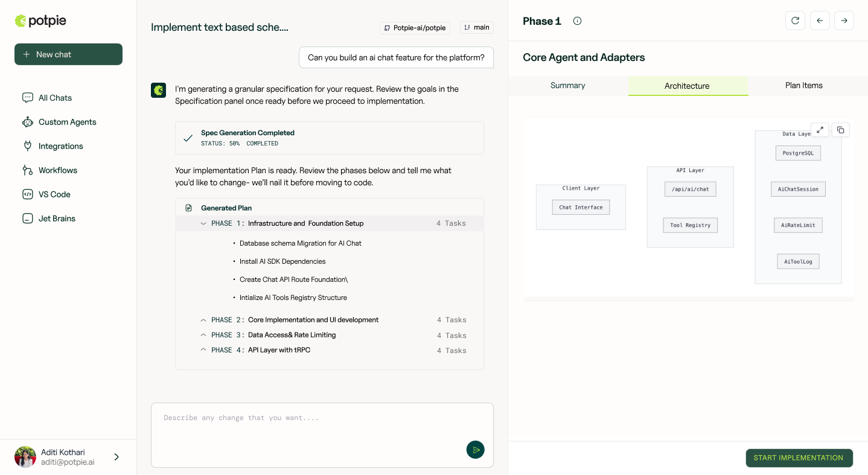Click Aditi Kothari profile avatar
This screenshot has height=475, width=868.
click(25, 457)
